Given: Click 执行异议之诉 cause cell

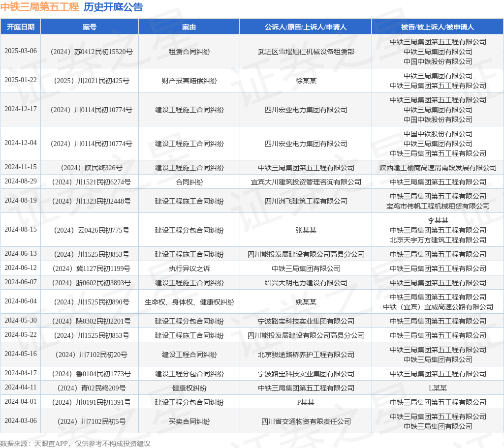Looking at the screenshot, I should (x=189, y=269).
